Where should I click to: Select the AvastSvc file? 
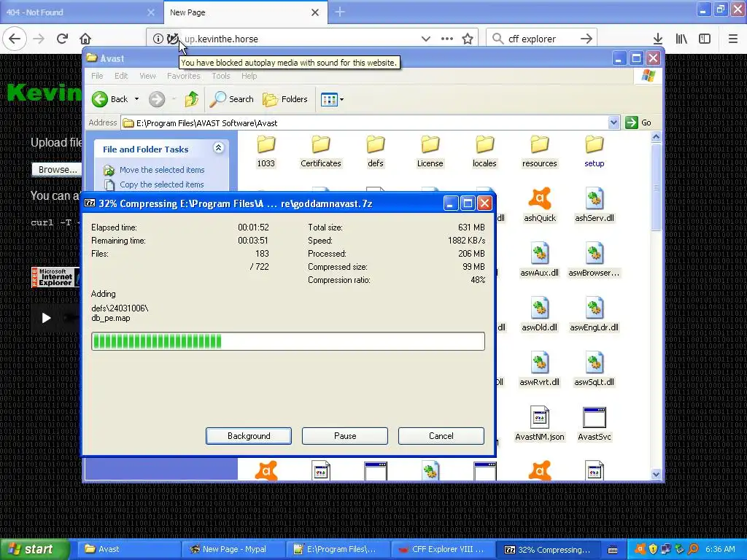tap(594, 424)
